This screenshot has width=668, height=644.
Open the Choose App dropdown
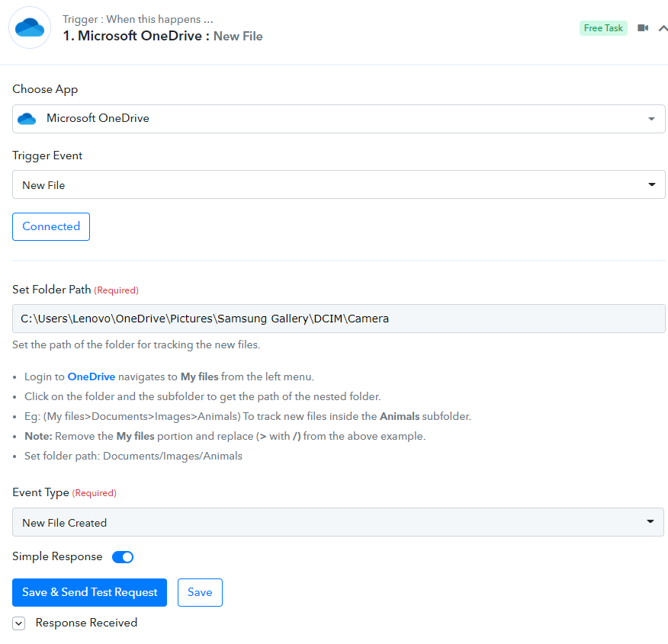tap(339, 119)
